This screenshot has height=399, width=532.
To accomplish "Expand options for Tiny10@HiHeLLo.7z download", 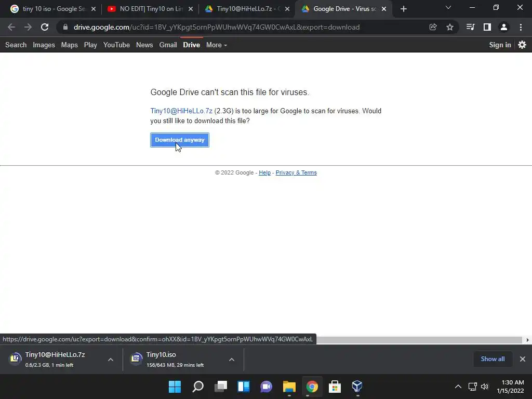I will click(111, 360).
